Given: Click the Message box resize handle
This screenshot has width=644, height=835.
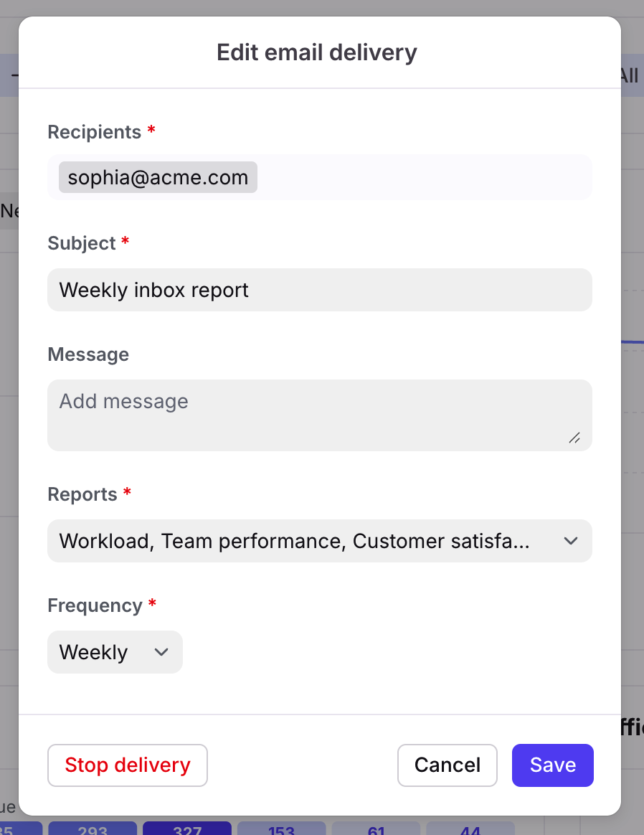Looking at the screenshot, I should [574, 438].
